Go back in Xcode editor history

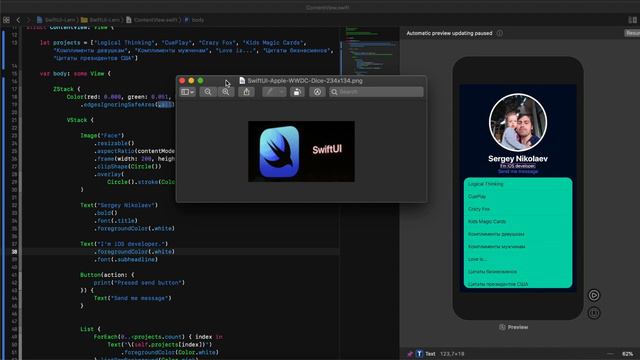(x=18, y=20)
